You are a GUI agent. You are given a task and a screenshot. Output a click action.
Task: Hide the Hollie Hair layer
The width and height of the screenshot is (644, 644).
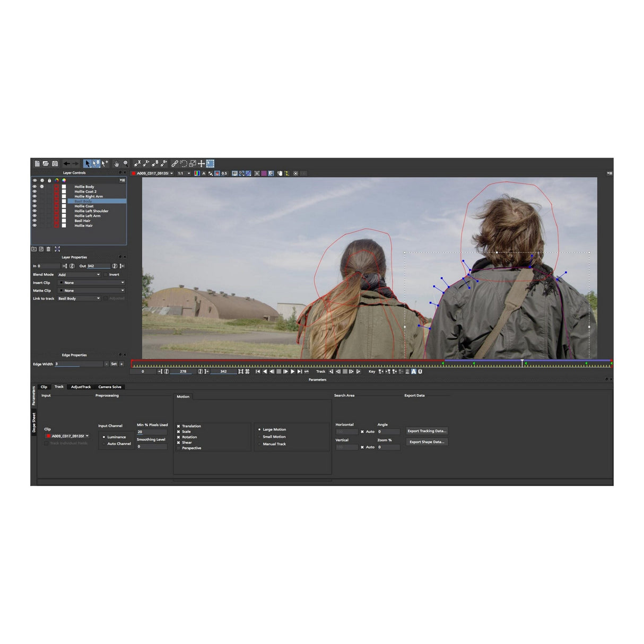[35, 225]
